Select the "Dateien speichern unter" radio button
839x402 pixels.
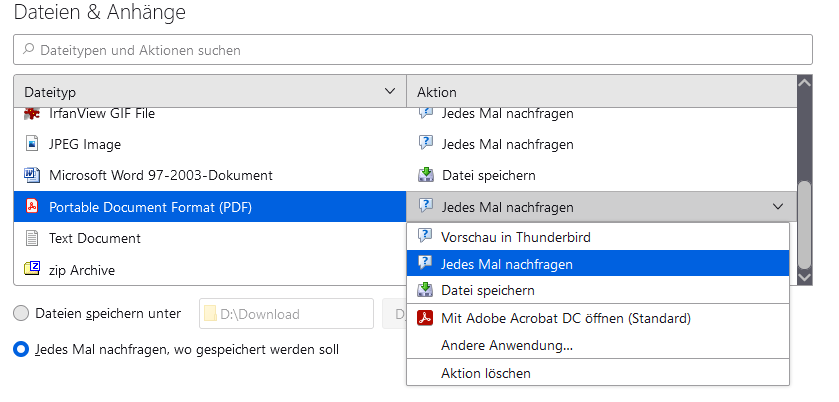(x=21, y=313)
